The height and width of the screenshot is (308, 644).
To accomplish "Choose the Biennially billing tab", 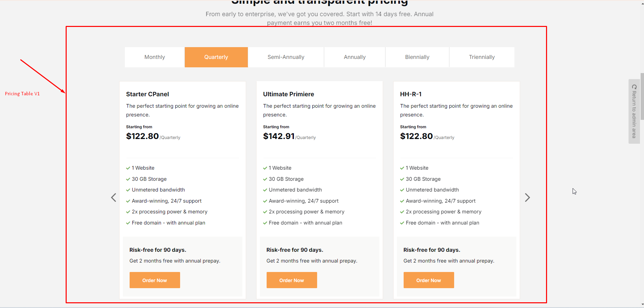I will click(x=417, y=57).
